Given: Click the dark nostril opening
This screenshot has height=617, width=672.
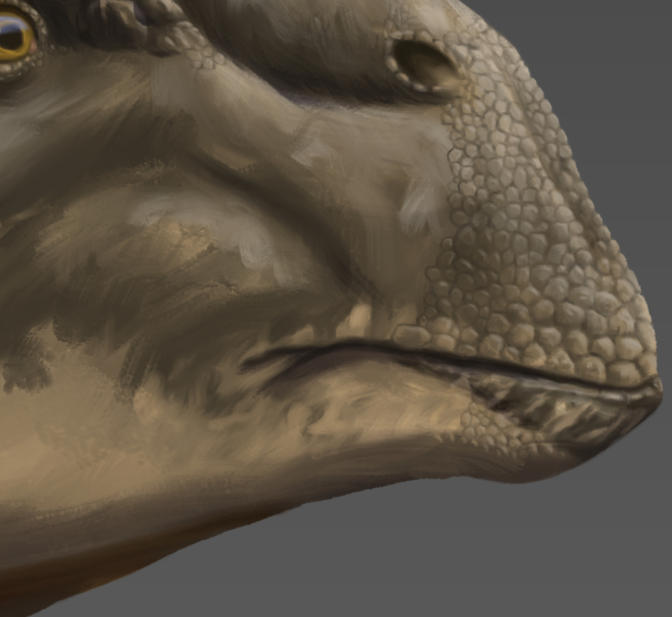Looking at the screenshot, I should point(421,62).
